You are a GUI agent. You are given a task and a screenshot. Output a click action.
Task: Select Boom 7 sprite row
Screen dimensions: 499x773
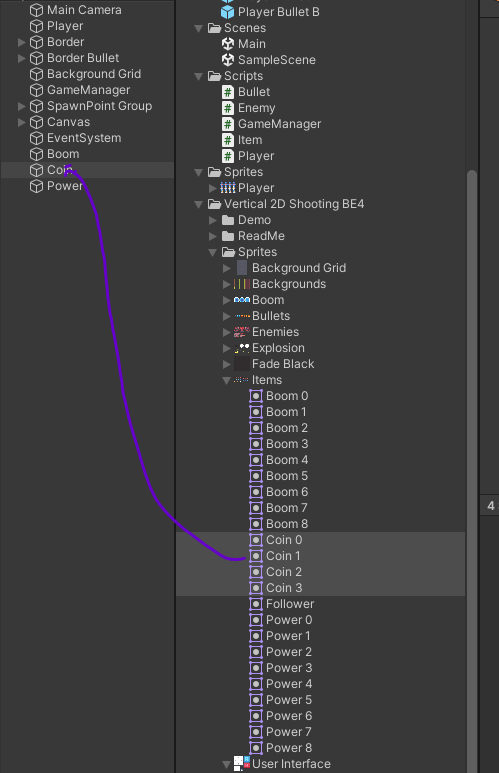pos(321,508)
